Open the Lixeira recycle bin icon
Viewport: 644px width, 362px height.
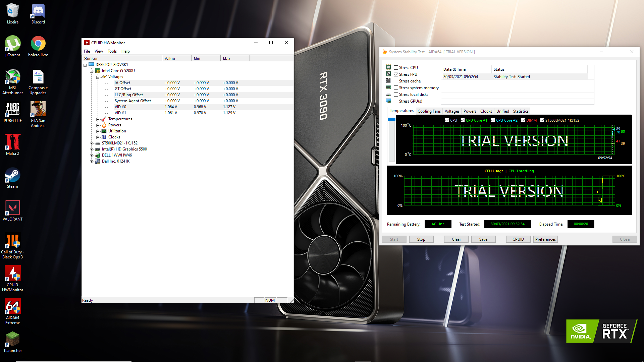pos(13,13)
